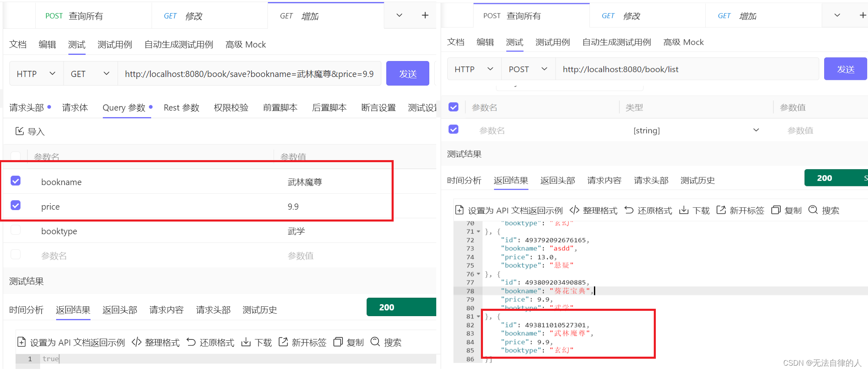Open the 断言设置 tab
This screenshot has height=371, width=868.
378,107
